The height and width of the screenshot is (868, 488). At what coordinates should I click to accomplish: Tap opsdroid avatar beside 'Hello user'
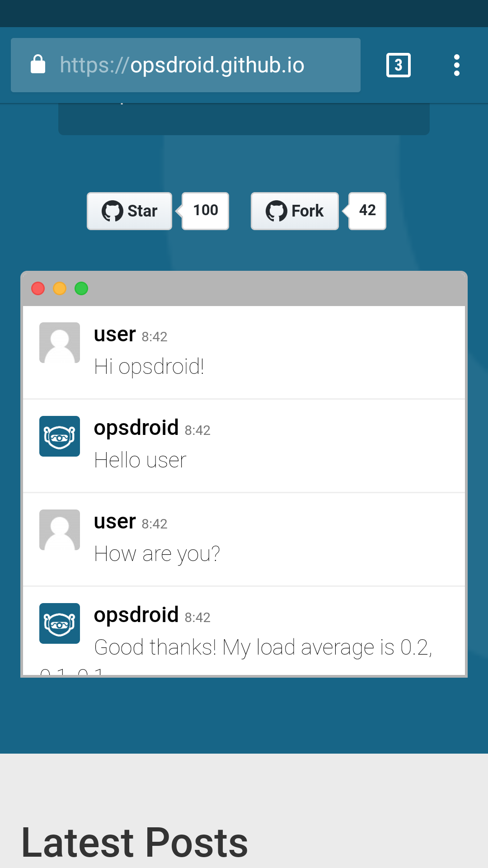[60, 436]
